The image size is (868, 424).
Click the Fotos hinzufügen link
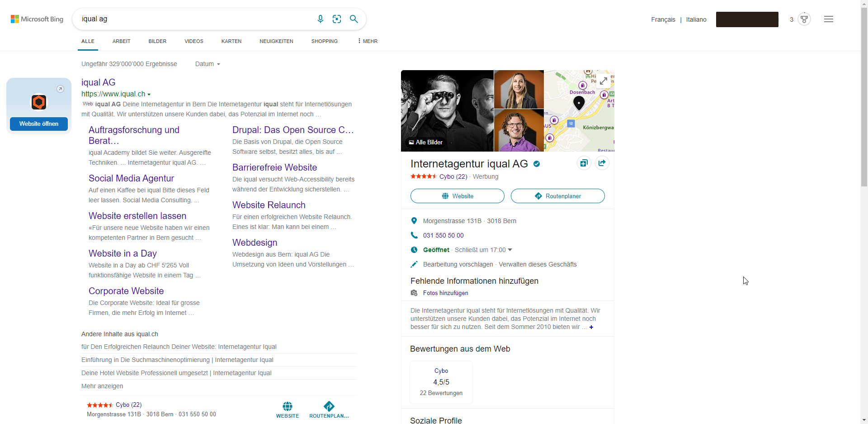pyautogui.click(x=446, y=293)
